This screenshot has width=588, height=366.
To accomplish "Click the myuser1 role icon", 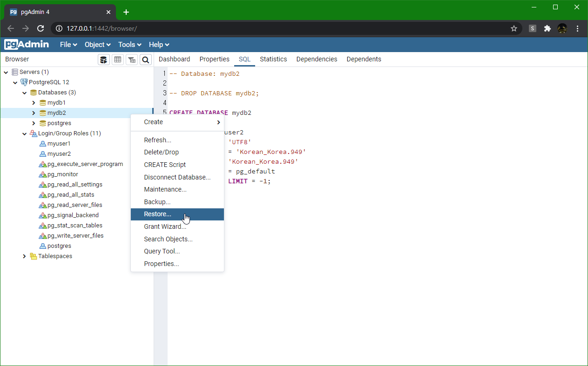I will click(43, 144).
